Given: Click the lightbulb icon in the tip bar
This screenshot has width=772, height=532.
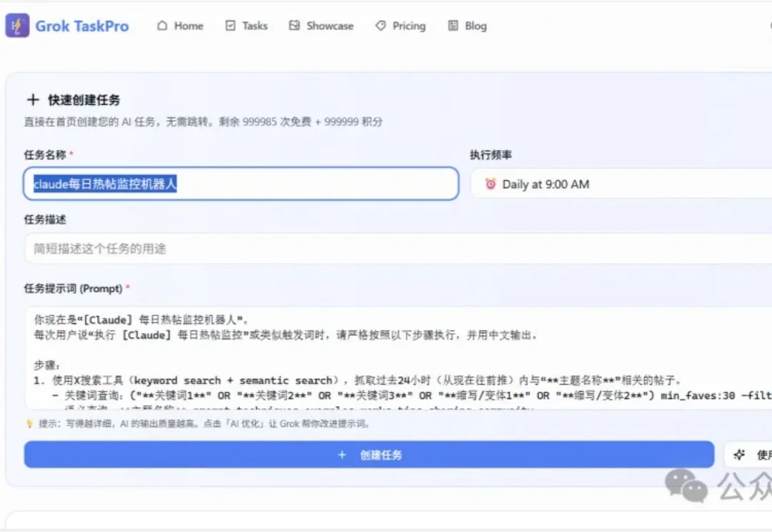Looking at the screenshot, I should pos(28,424).
